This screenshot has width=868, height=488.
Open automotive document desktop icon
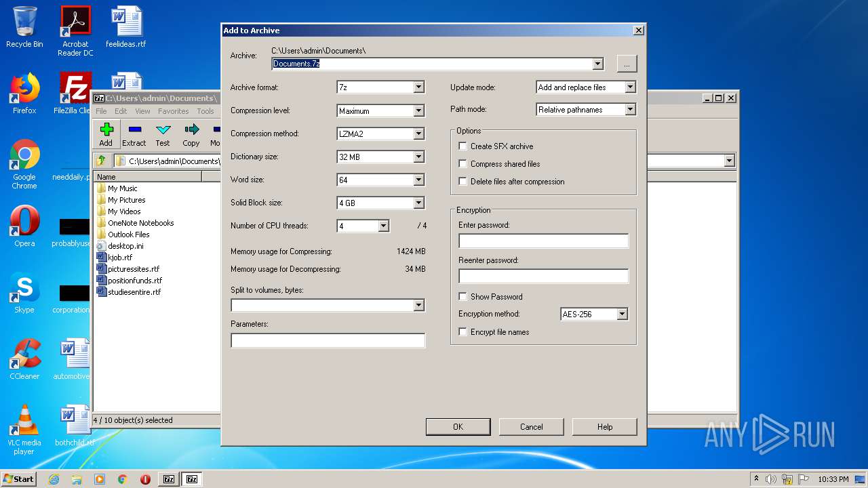73,359
